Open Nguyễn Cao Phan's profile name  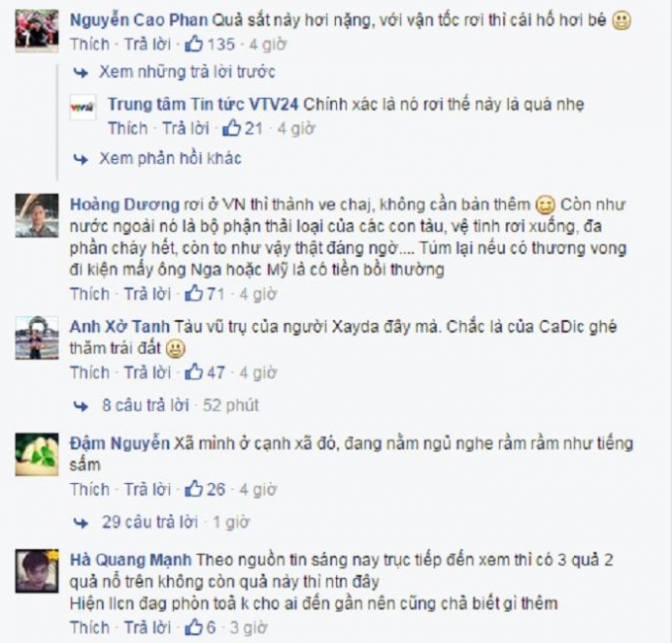coord(139,20)
